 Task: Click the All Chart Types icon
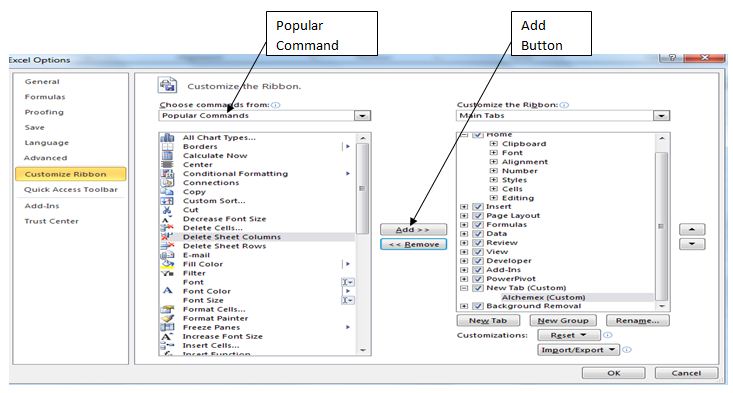tap(167, 137)
